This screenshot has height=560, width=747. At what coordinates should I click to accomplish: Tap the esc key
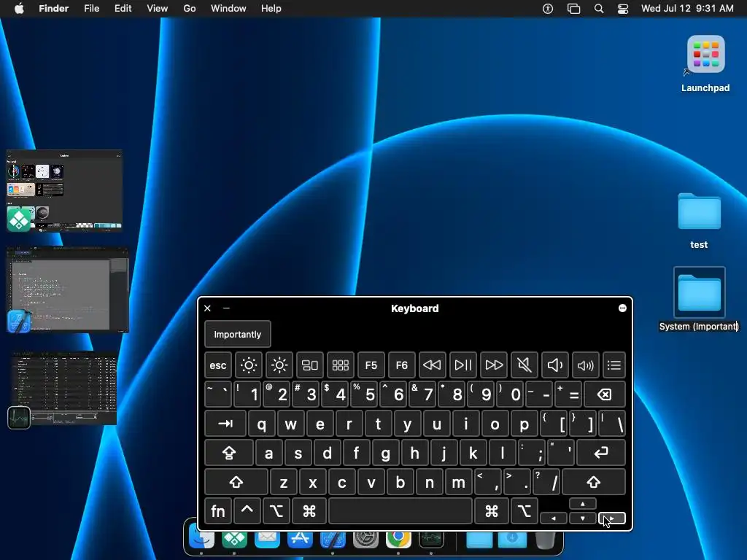pyautogui.click(x=218, y=365)
